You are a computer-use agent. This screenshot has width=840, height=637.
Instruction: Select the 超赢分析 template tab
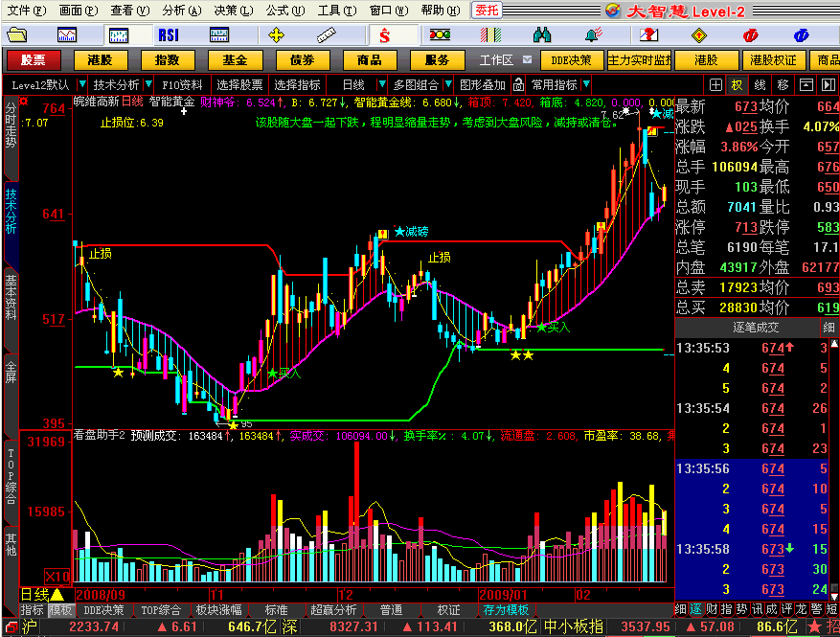pyautogui.click(x=332, y=609)
